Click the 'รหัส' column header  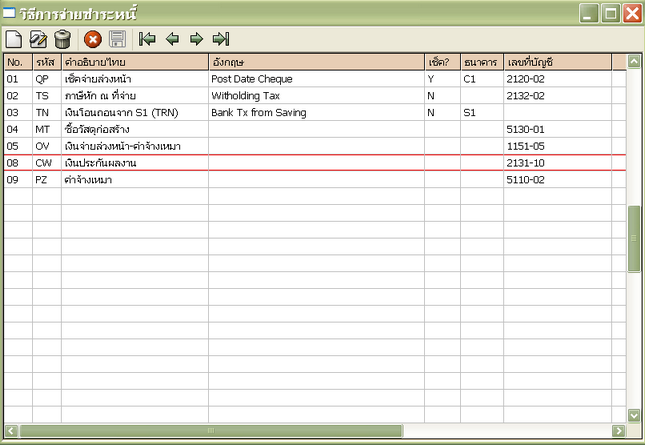point(46,62)
